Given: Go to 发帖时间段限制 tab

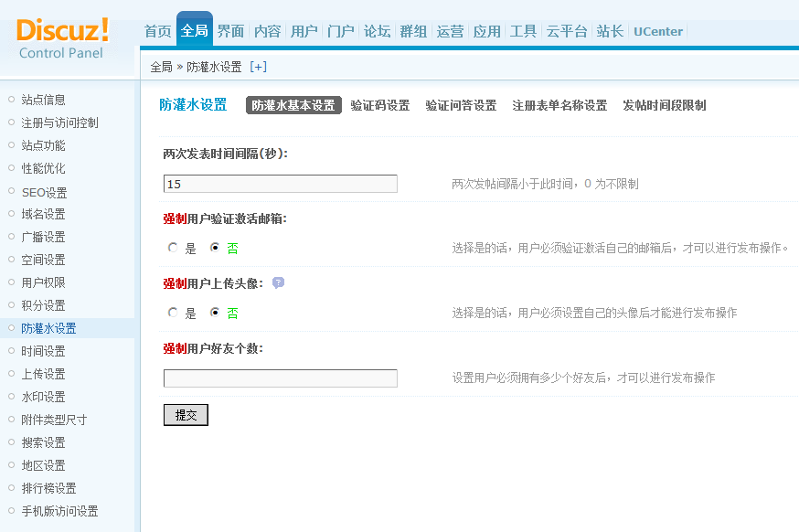Looking at the screenshot, I should [664, 106].
